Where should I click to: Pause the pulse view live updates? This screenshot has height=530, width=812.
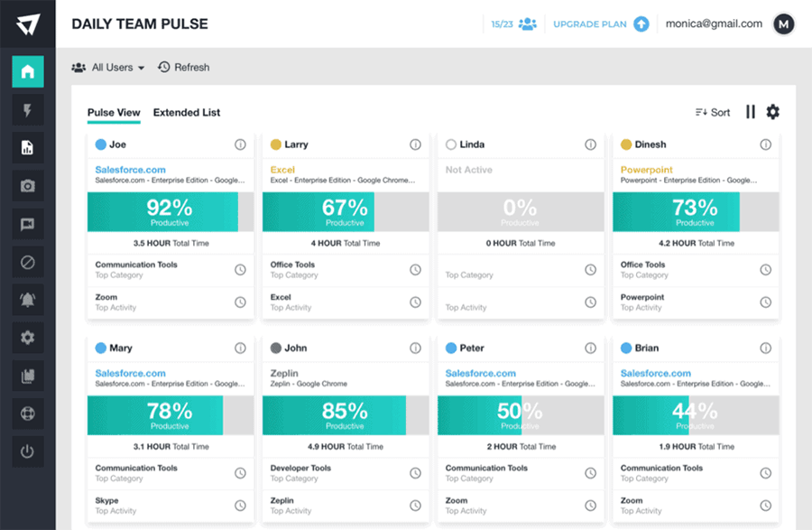pyautogui.click(x=751, y=112)
